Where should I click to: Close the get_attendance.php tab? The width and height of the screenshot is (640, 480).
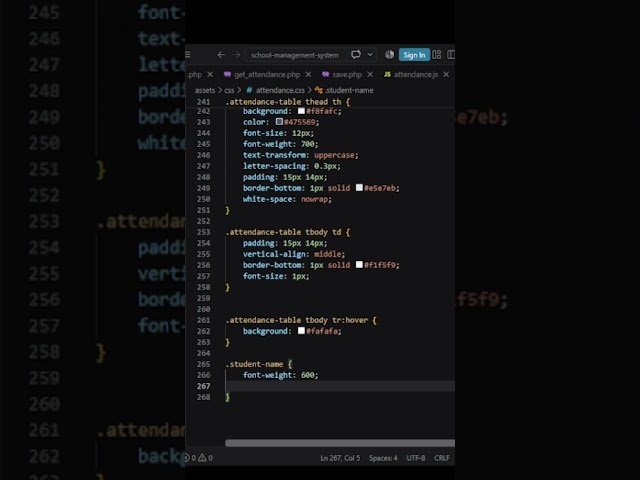[x=308, y=74]
